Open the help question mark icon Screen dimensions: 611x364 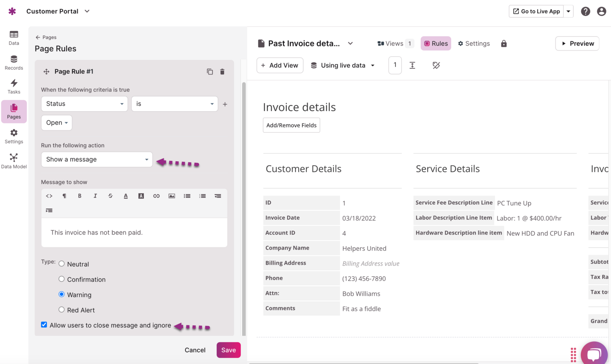coord(585,11)
